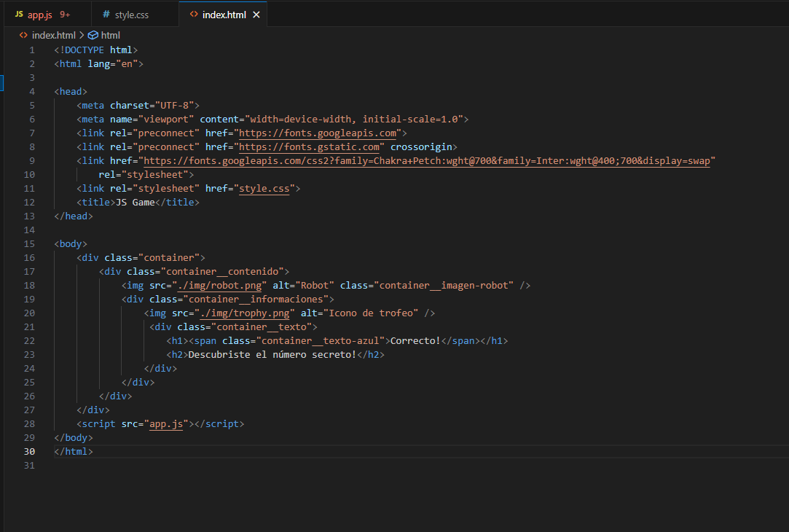Click line number 1

32,50
